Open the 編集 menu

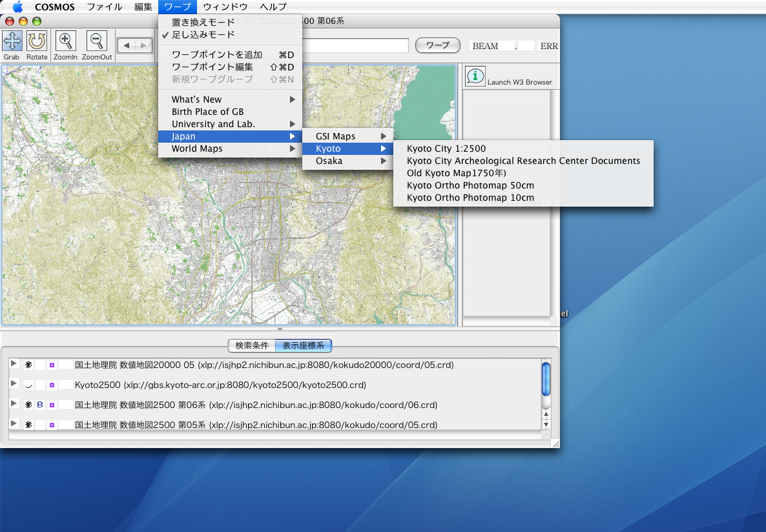tap(143, 7)
